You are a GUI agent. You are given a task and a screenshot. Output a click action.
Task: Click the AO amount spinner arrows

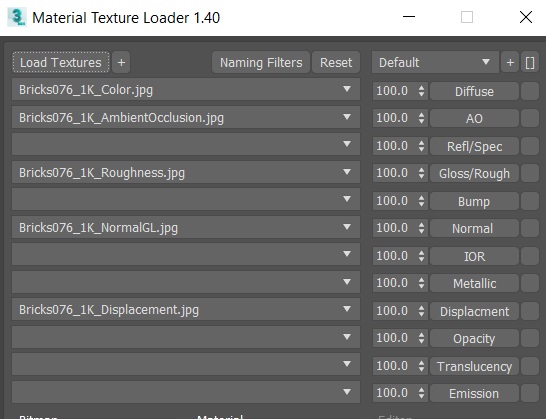click(421, 118)
